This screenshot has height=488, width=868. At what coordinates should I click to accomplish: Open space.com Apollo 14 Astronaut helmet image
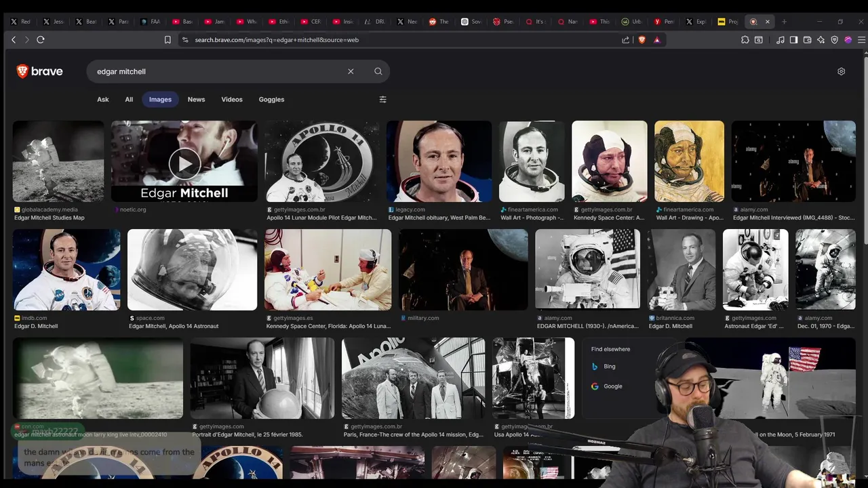point(192,270)
